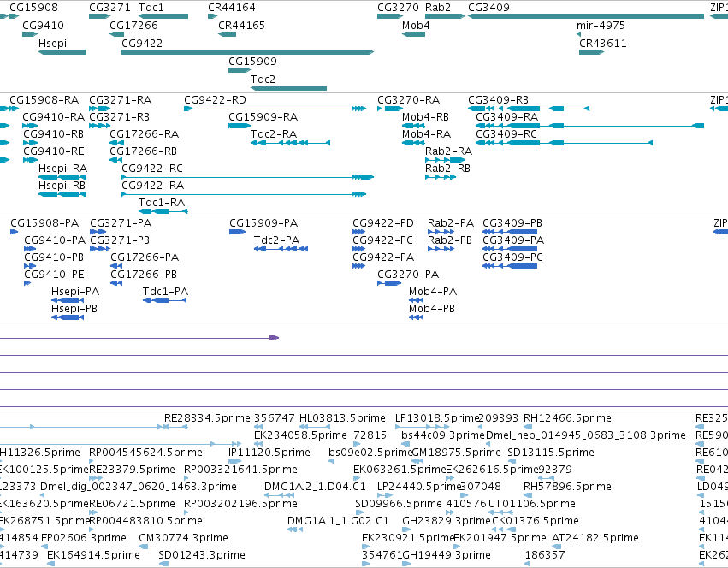Select the Rab2-PA protein label
728x568 pixels.
(451, 223)
